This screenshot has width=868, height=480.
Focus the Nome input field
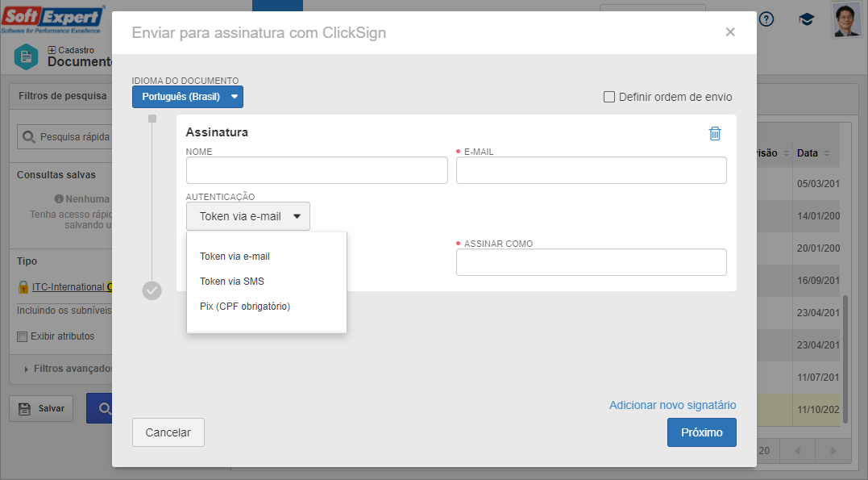tap(317, 170)
